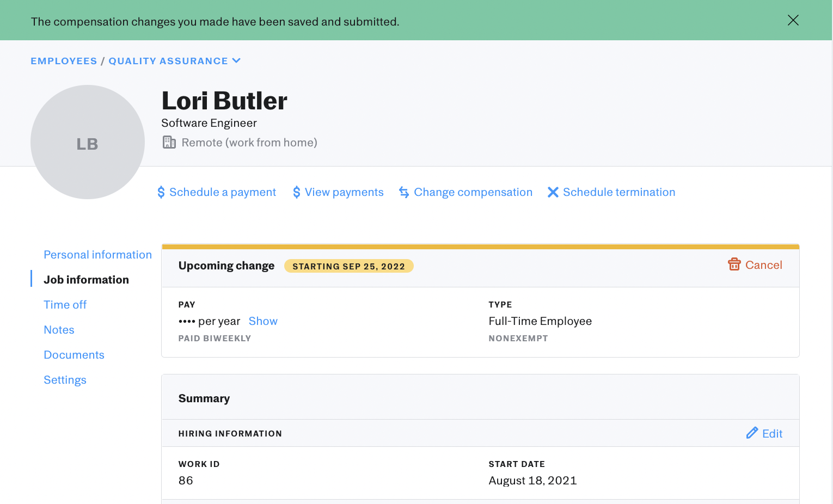Click the dollar icon beside Schedule a payment
833x504 pixels.
(161, 192)
